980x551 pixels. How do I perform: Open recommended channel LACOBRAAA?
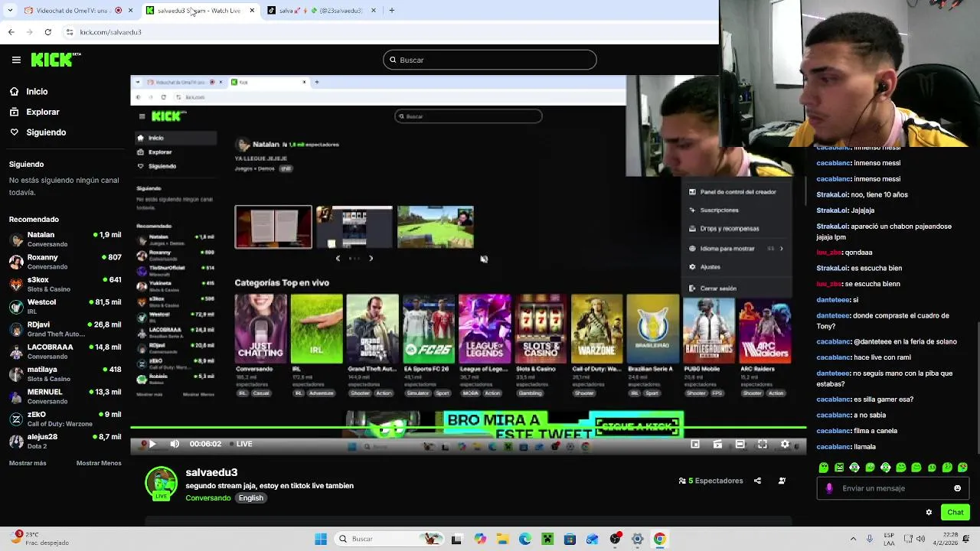[65, 351]
